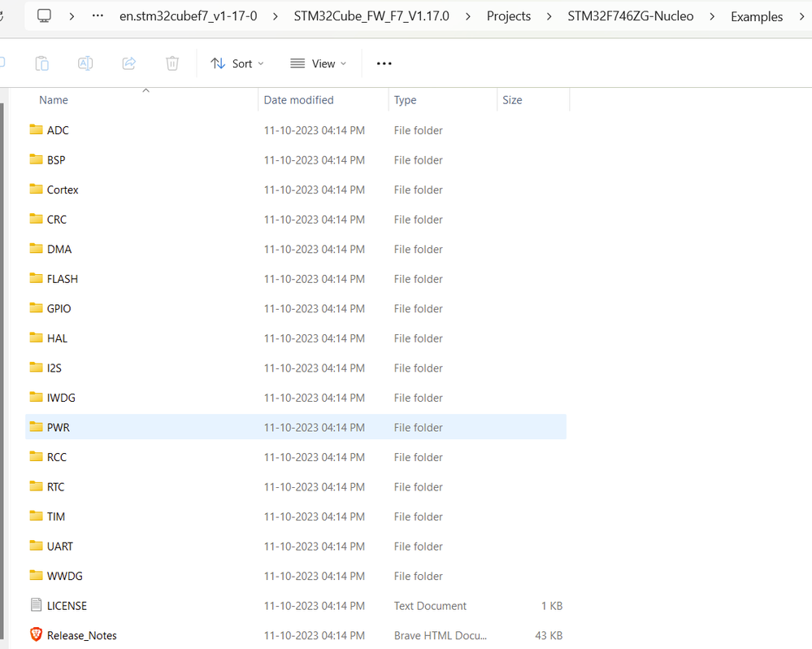Screen dimensions: 812x649
Task: Click the WWDG folder name
Action: coord(65,576)
